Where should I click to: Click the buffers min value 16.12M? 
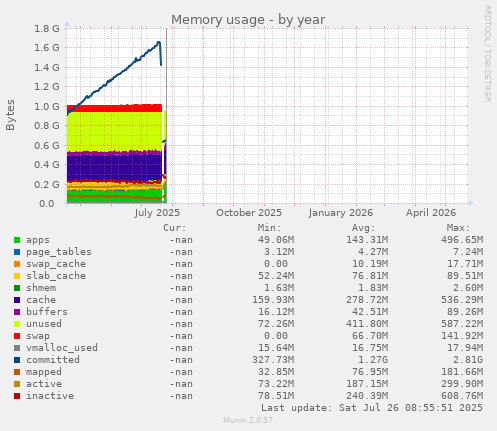pyautogui.click(x=276, y=312)
